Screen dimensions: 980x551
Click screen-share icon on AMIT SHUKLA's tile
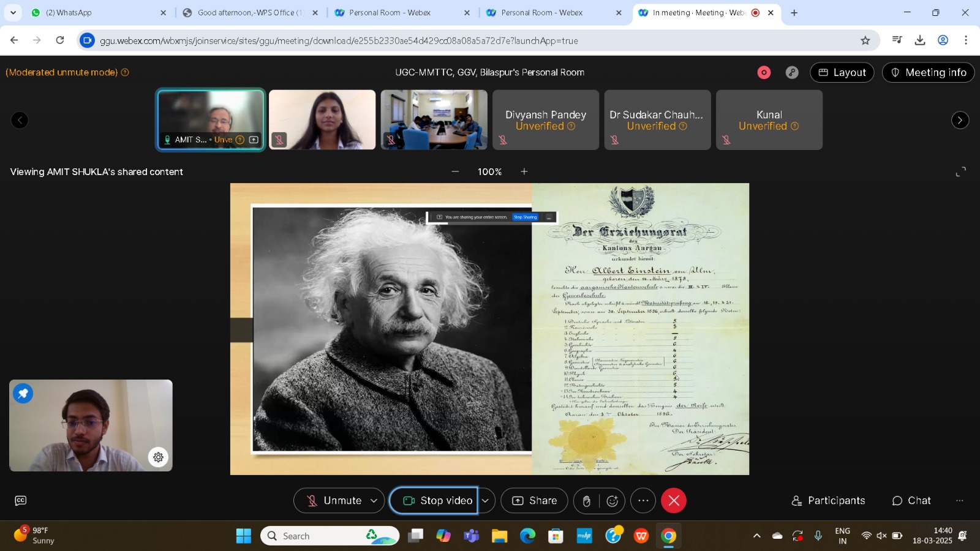pos(254,140)
